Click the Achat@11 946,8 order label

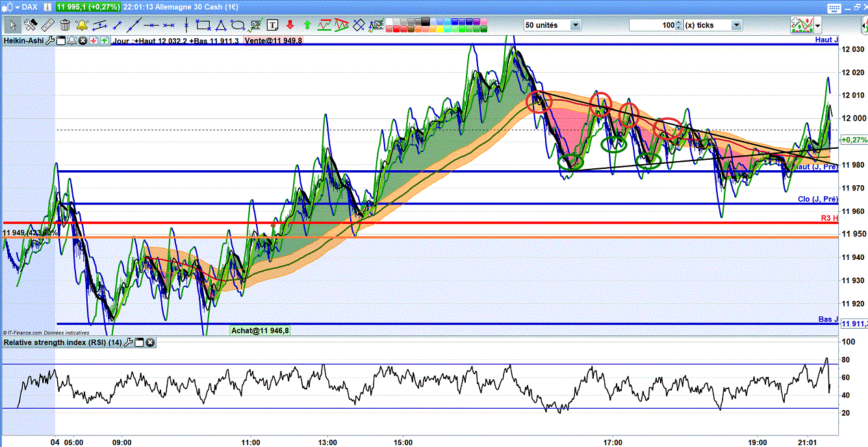[x=261, y=331]
